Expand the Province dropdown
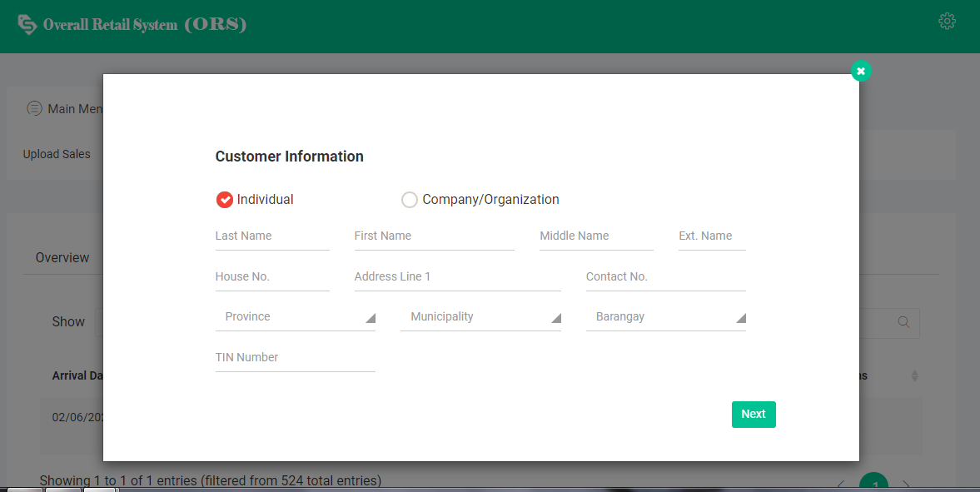 (295, 317)
